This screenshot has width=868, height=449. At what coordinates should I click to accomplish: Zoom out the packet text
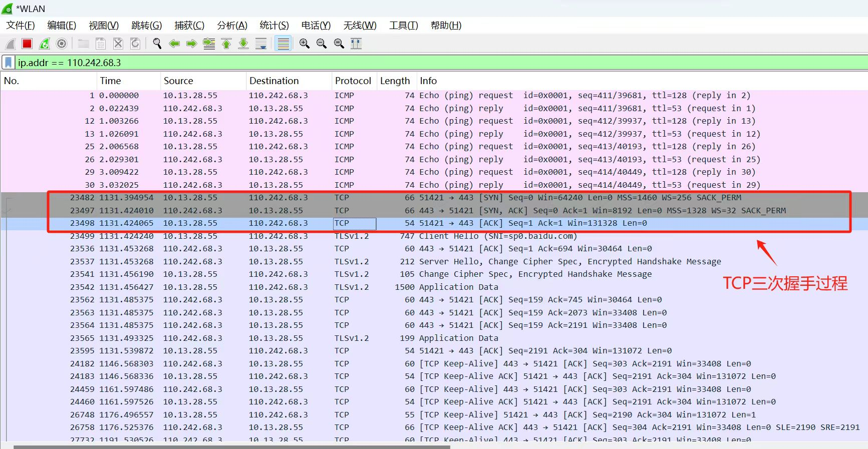click(x=322, y=44)
